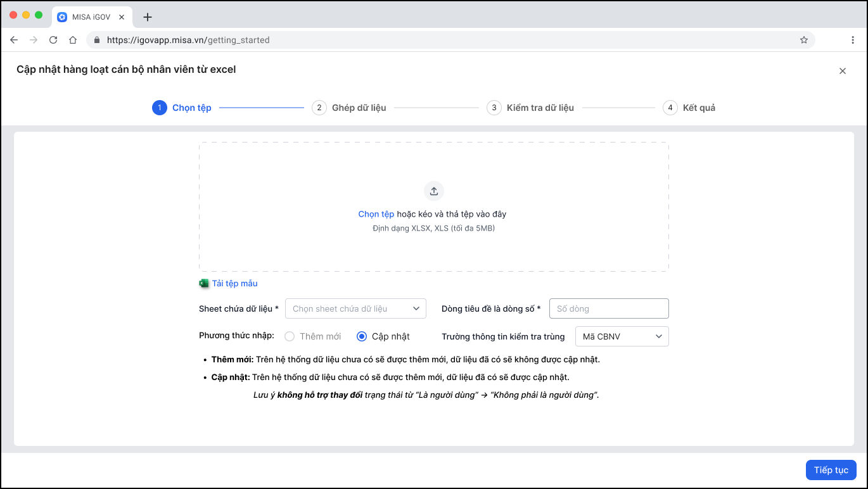Close the MISA iGOV browser tab

[x=122, y=17]
